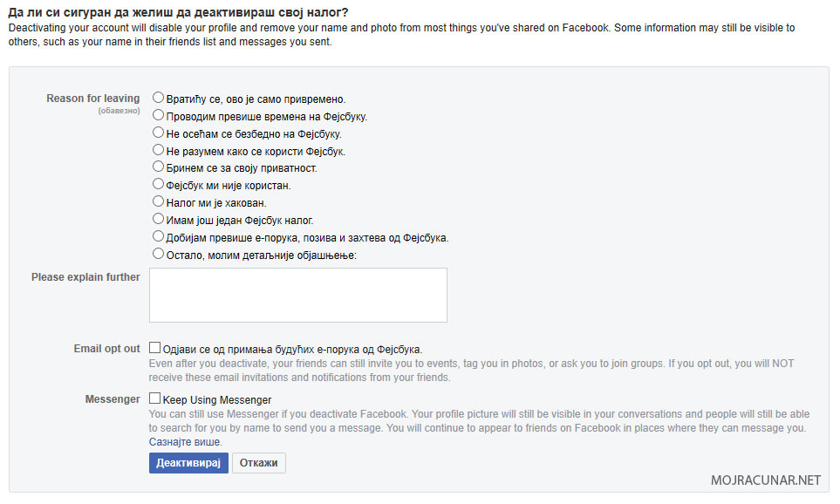
Task: Click the 'Откажи' cancel button
Action: click(x=259, y=463)
